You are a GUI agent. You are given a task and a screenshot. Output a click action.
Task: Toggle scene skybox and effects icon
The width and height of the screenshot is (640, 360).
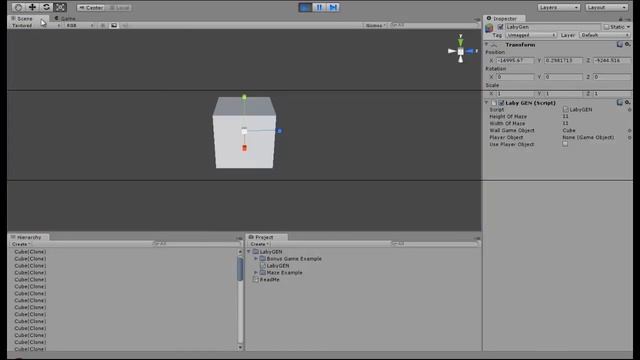point(114,25)
